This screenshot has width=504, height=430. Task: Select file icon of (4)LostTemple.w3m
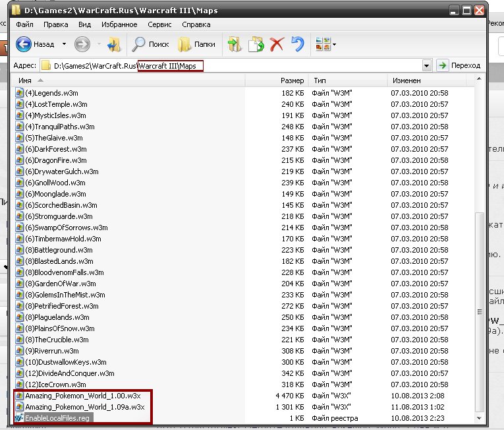coord(19,104)
